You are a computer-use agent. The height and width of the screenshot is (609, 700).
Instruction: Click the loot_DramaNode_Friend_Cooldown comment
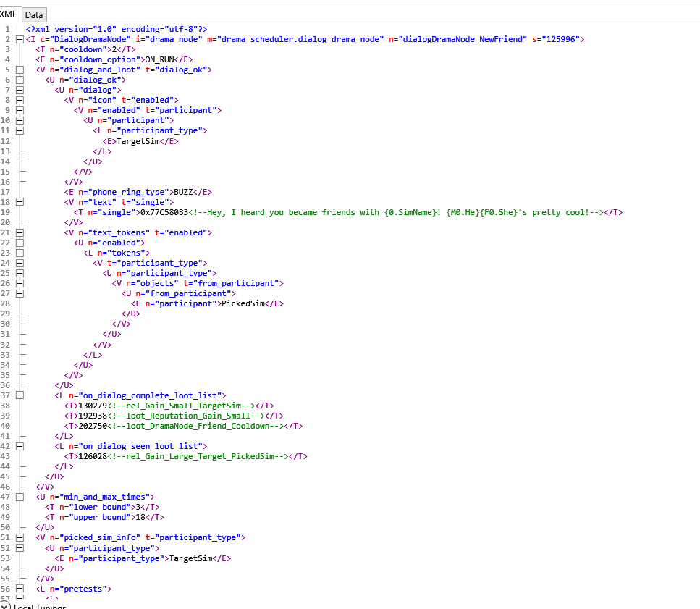[x=195, y=426]
